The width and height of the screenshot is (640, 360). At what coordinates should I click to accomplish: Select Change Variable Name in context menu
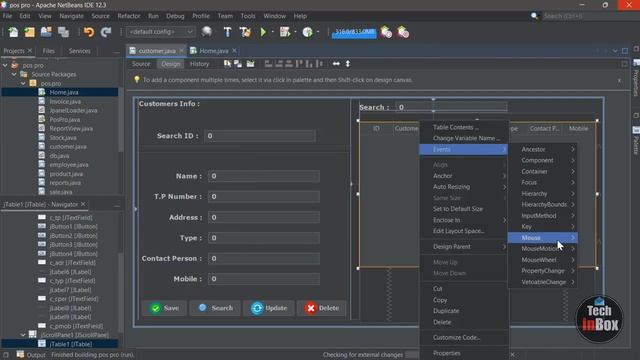point(464,138)
